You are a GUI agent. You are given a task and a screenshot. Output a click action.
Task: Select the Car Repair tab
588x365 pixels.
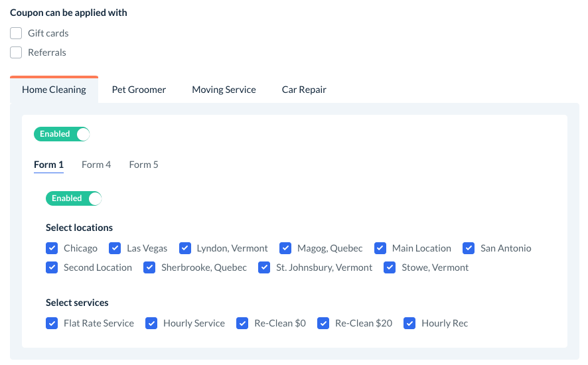click(304, 90)
